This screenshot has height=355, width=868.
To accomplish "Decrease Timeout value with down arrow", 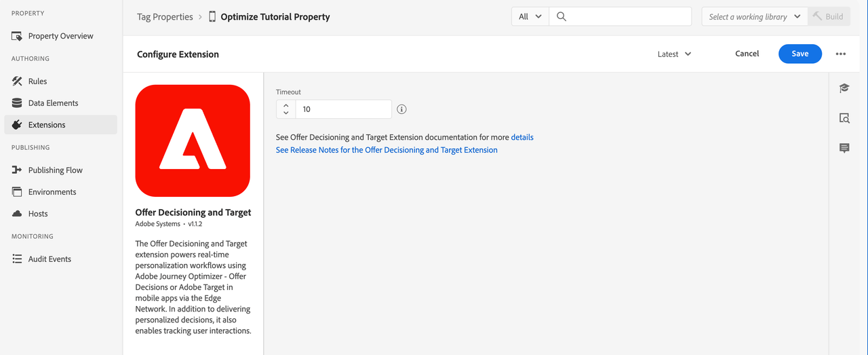I will 286,113.
